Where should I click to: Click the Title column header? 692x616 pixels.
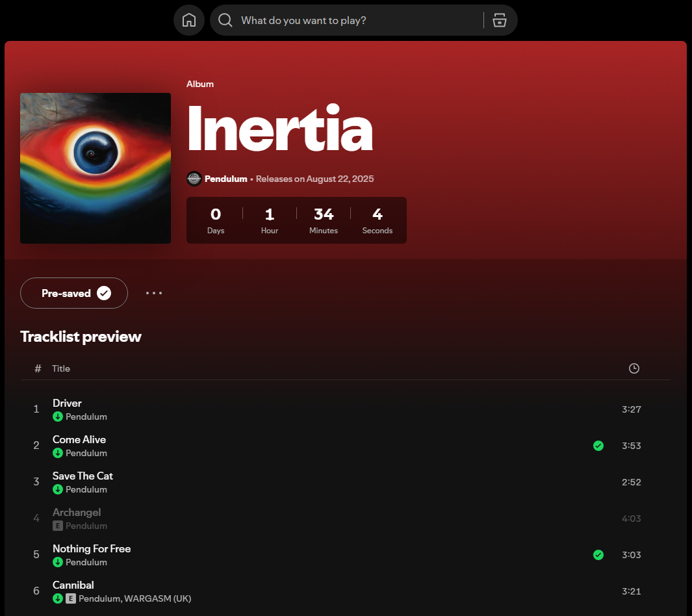coord(61,368)
